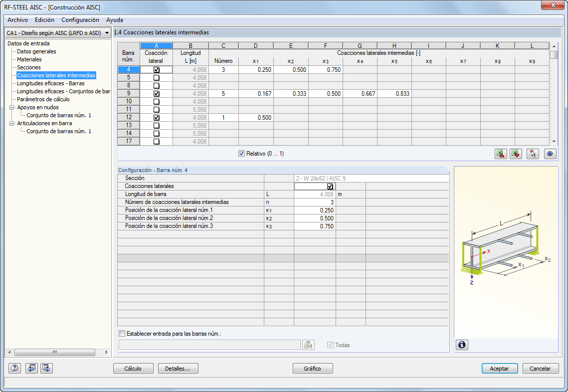
Task: Click the 0.167 cell for bar 9
Action: click(x=256, y=93)
